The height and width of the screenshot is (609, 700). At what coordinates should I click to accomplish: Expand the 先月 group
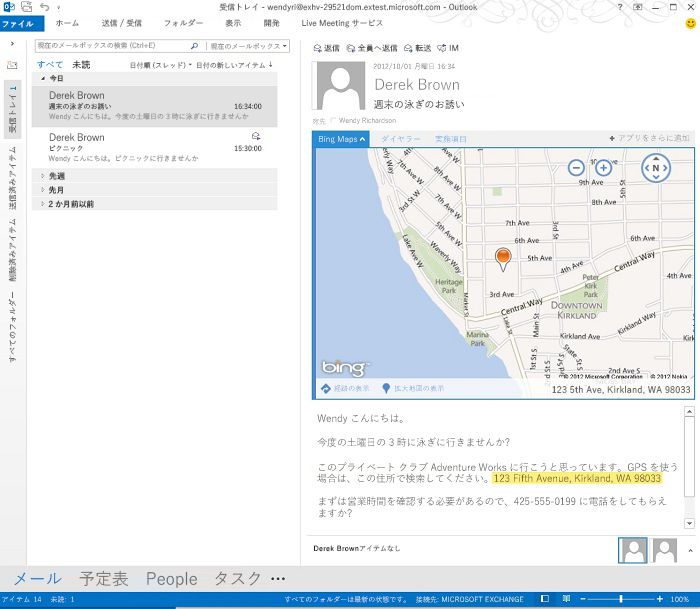(x=43, y=190)
